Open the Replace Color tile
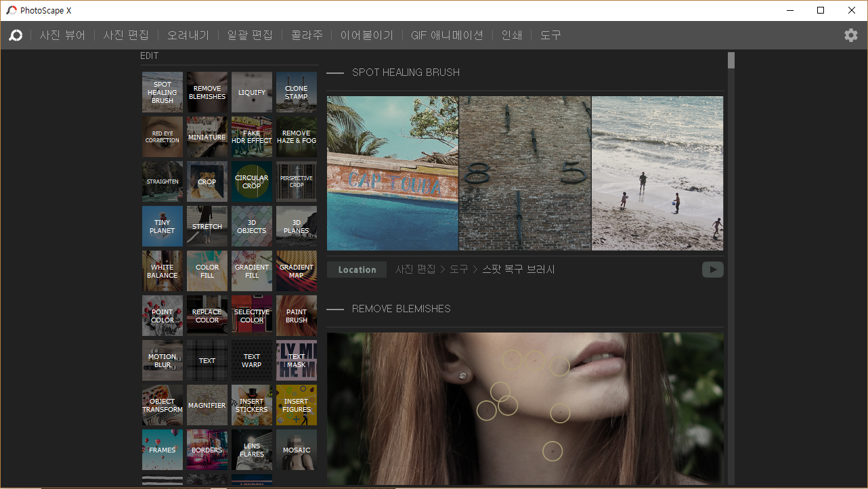This screenshot has height=489, width=868. click(207, 316)
